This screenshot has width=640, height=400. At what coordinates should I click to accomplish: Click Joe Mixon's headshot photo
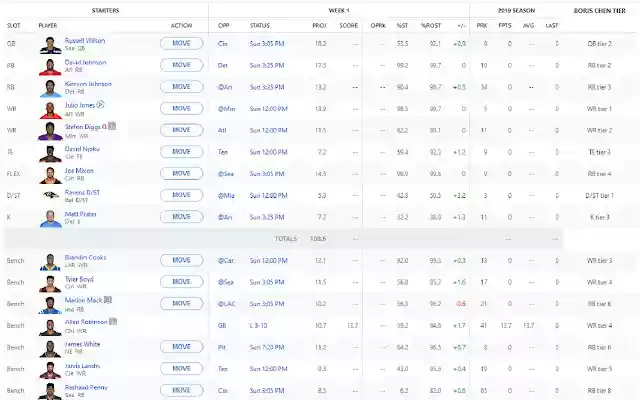[x=51, y=175]
